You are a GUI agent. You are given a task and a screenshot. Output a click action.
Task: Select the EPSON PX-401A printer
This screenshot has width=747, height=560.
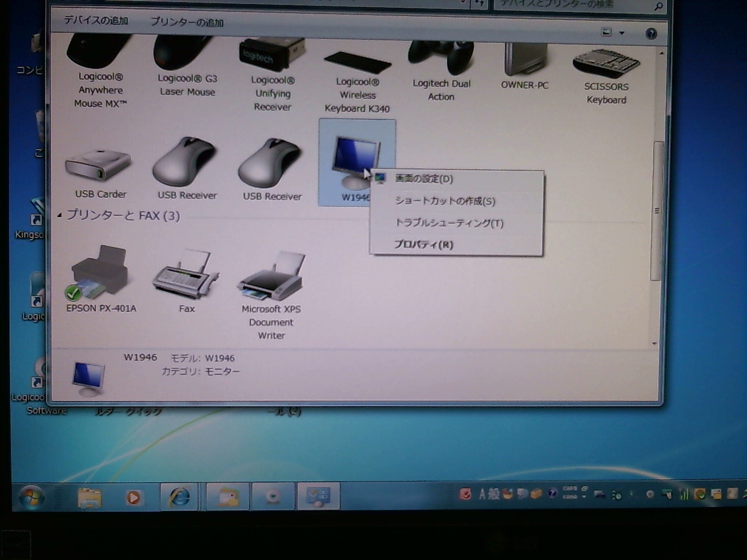click(x=100, y=279)
